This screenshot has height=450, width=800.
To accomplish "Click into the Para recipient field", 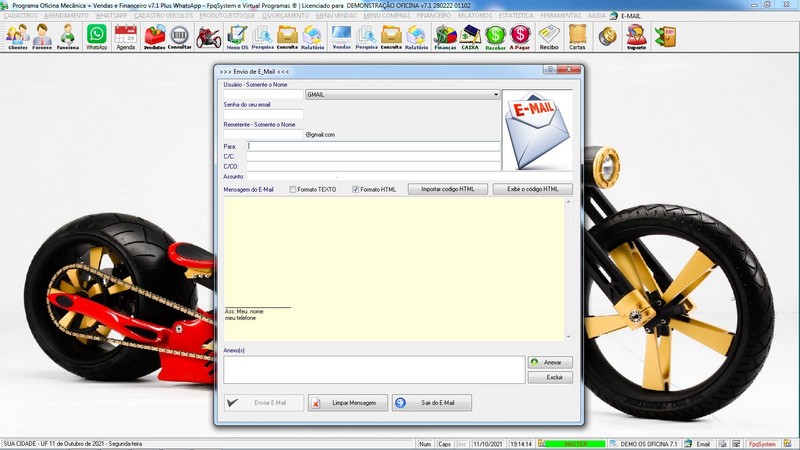I will [x=373, y=146].
